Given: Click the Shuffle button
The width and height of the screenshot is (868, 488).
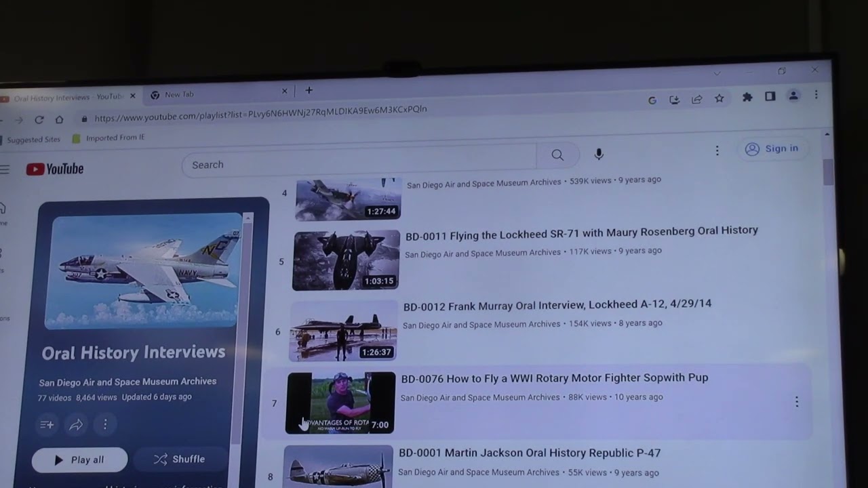Looking at the screenshot, I should pyautogui.click(x=180, y=459).
